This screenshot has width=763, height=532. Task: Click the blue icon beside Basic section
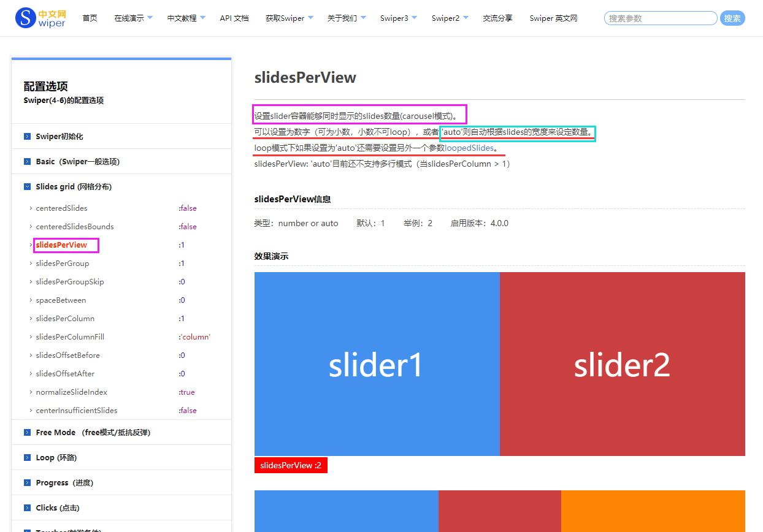tap(26, 161)
